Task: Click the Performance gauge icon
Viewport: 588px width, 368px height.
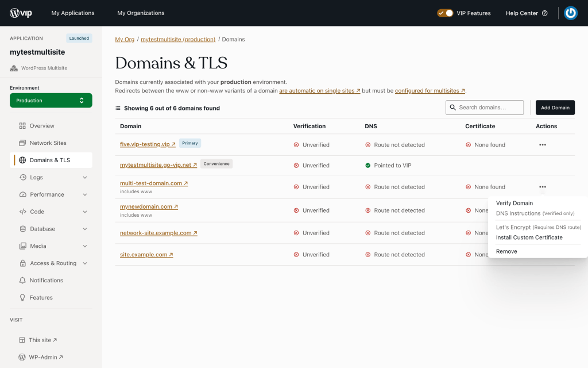Action: [x=23, y=194]
